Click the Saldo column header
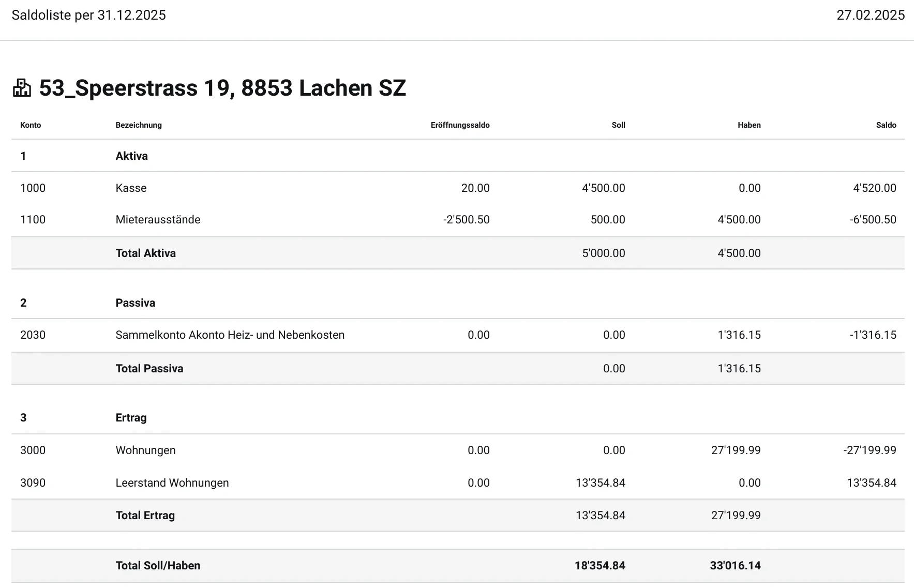The width and height of the screenshot is (914, 588). point(886,125)
